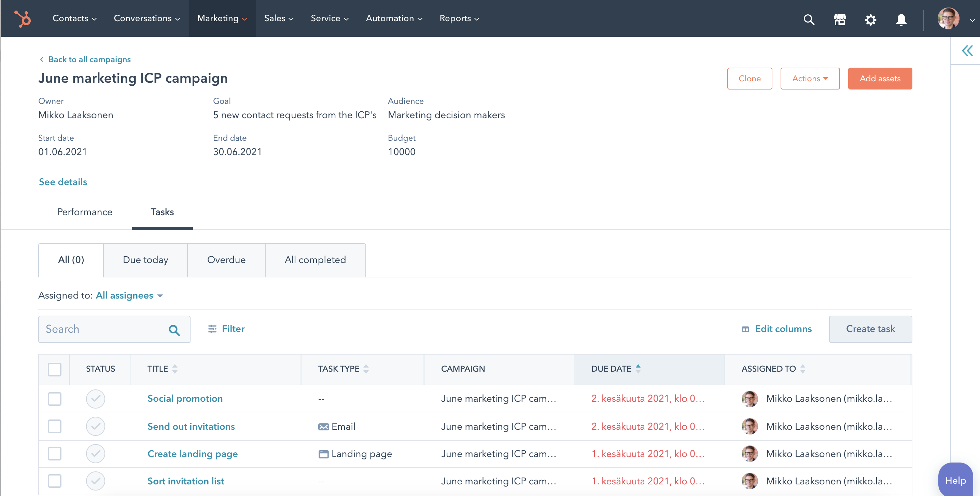The image size is (980, 496).
Task: Select all tasks using the header checkbox
Action: click(54, 369)
